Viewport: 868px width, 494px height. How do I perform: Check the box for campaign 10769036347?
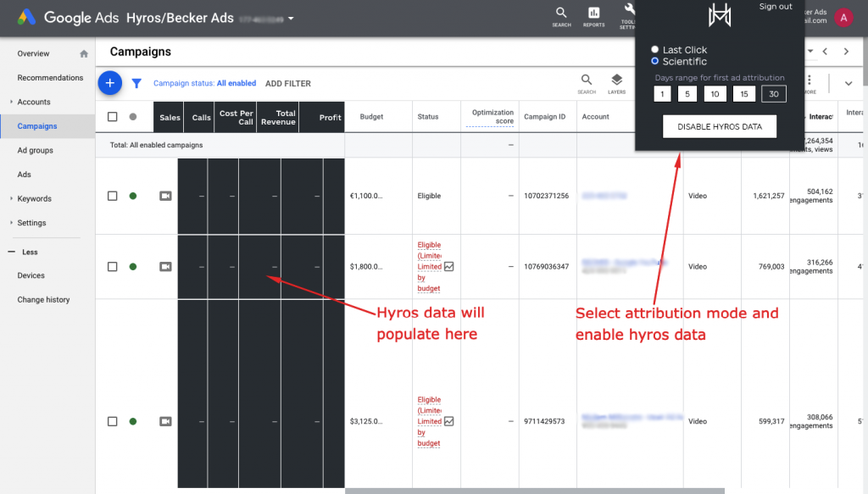point(113,267)
